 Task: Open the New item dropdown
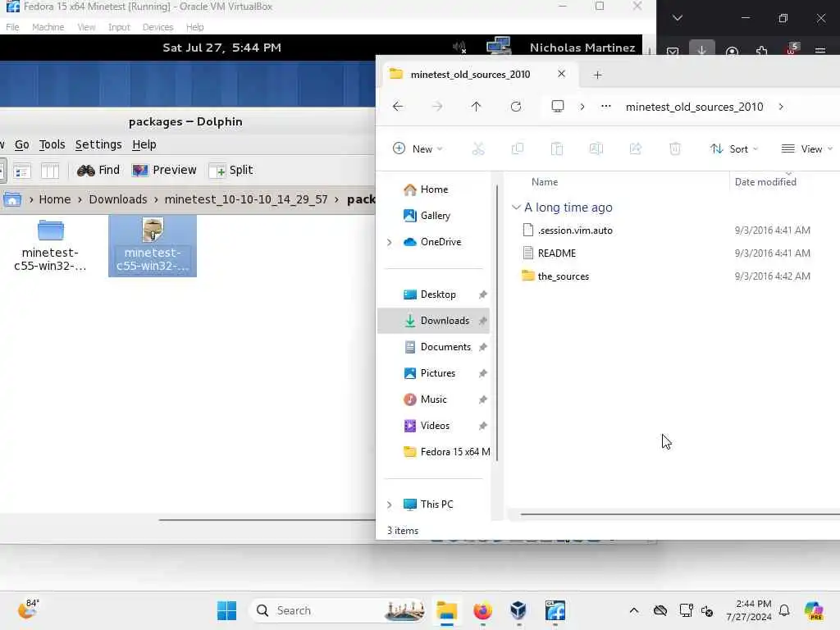click(418, 149)
